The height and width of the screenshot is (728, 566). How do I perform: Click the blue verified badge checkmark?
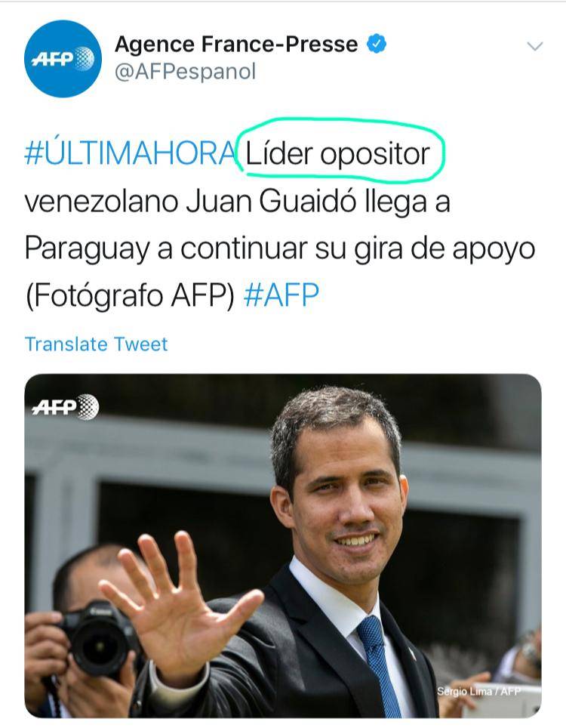coord(377,44)
